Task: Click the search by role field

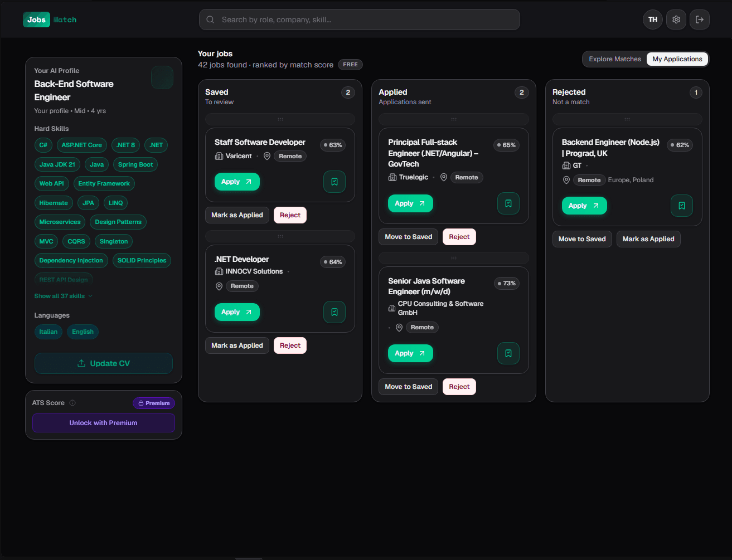Action: click(x=360, y=20)
